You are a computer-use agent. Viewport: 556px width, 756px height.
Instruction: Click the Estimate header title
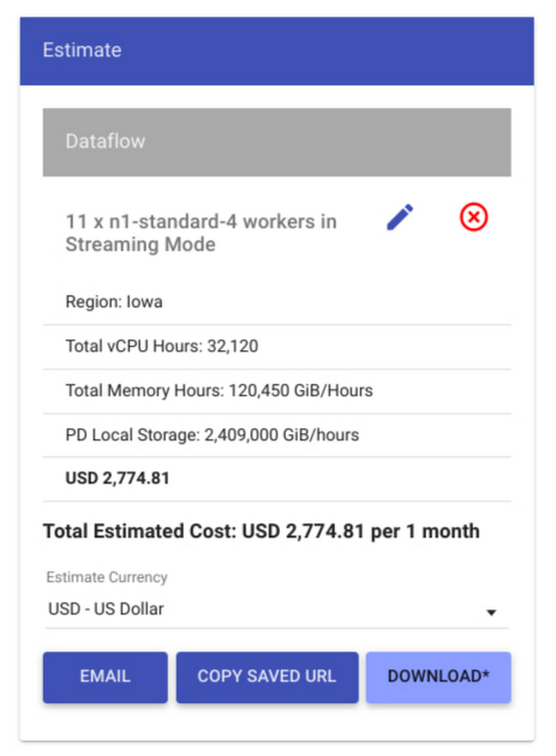82,50
